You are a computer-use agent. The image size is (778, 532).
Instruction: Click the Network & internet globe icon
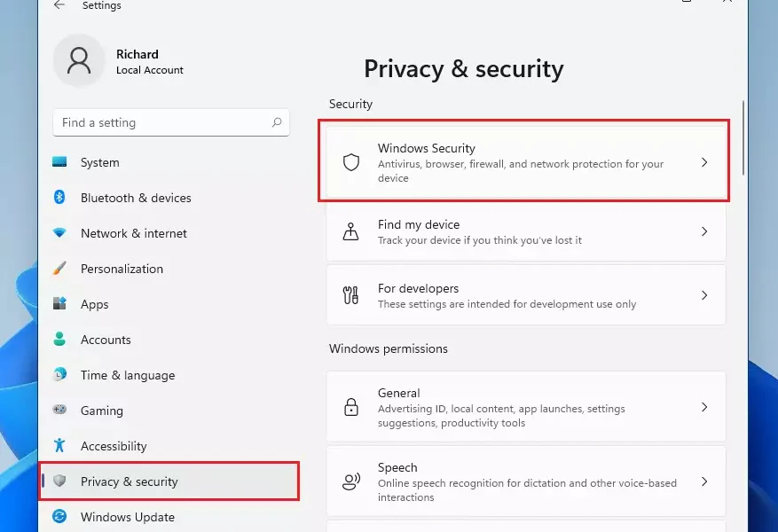(x=60, y=233)
